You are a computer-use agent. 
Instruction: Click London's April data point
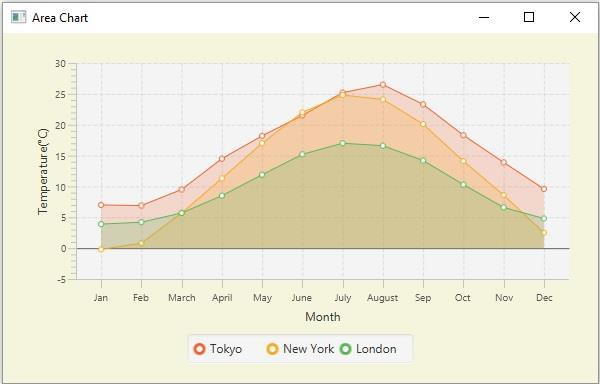pos(222,196)
